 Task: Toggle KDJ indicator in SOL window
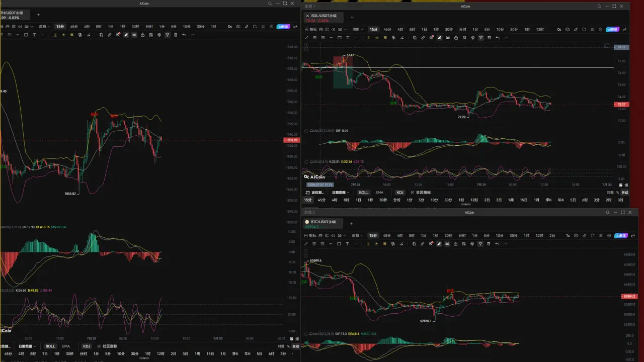tap(400, 193)
